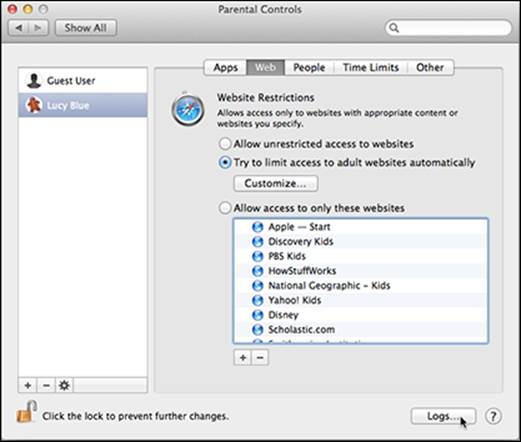Click the search field in toolbar
Screen dimensions: 521x442
tap(448, 28)
